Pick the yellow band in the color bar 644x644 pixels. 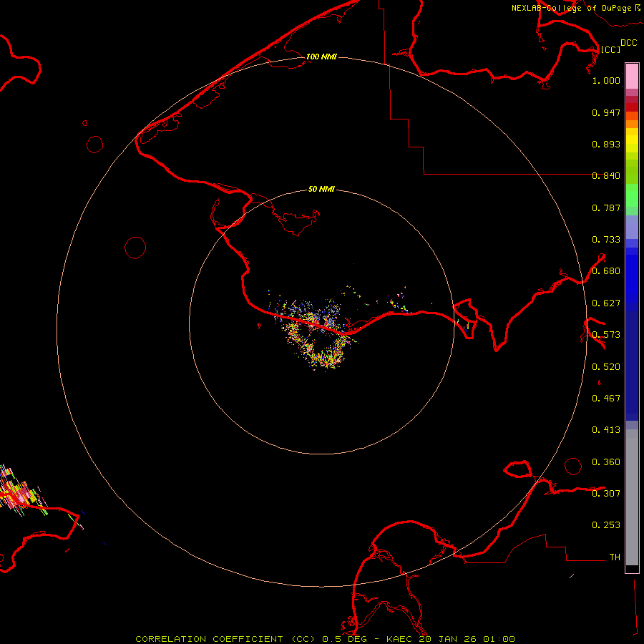tap(632, 140)
